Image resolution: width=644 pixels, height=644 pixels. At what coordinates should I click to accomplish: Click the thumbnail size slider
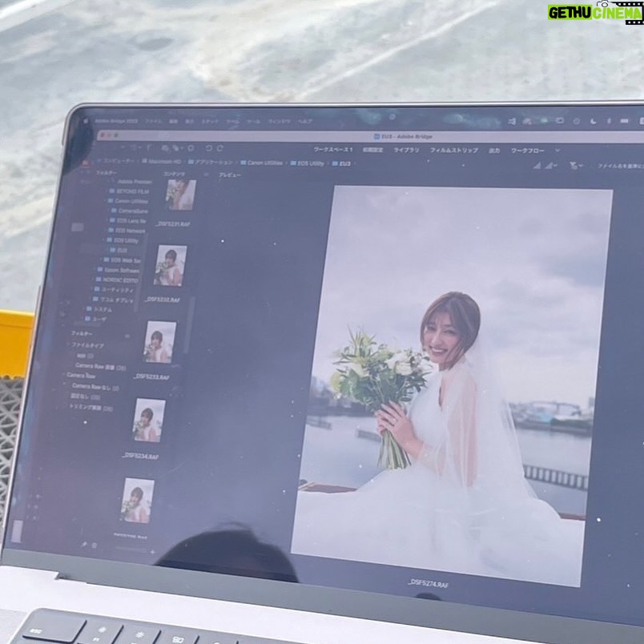tap(132, 550)
